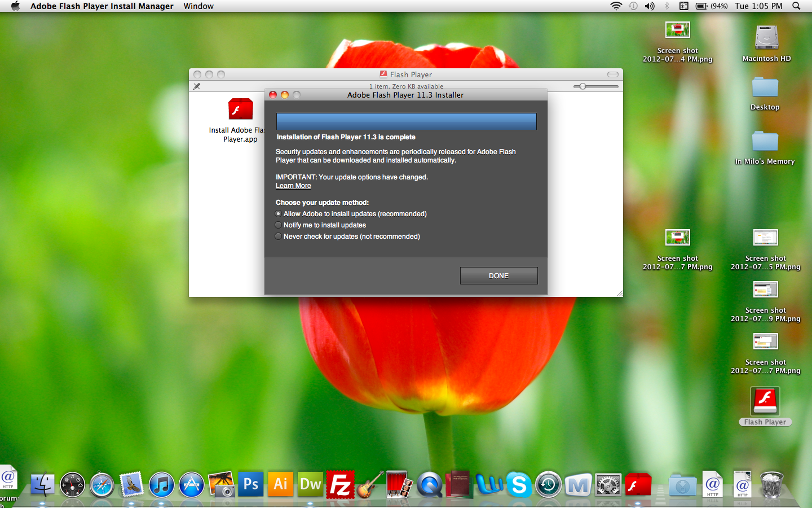
Task: Launch iTunes from the Dock
Action: [x=162, y=485]
